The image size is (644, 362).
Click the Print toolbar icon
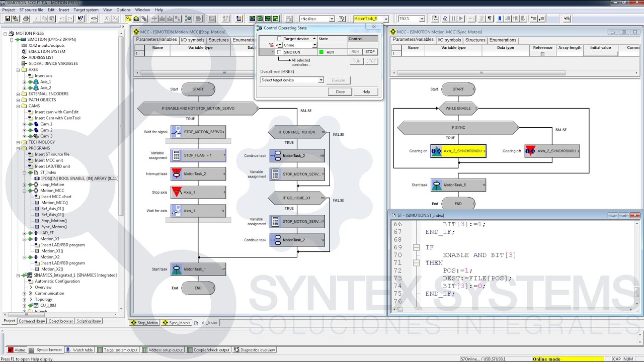tap(26, 19)
